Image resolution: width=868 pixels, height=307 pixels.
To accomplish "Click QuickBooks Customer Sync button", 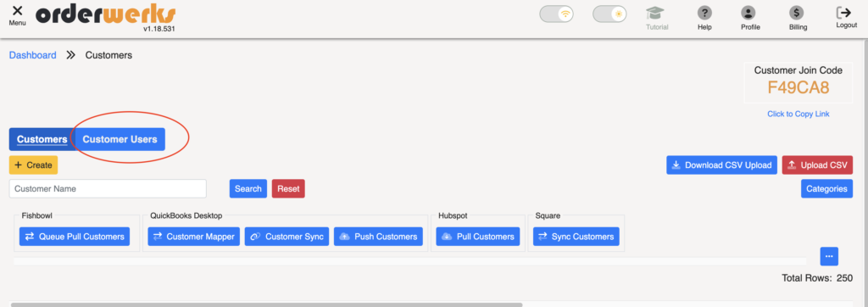I will (287, 237).
